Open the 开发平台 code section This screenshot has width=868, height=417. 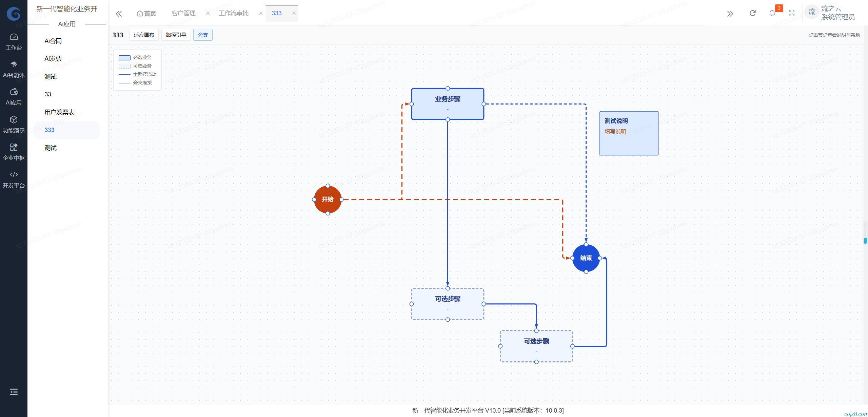[x=14, y=180]
